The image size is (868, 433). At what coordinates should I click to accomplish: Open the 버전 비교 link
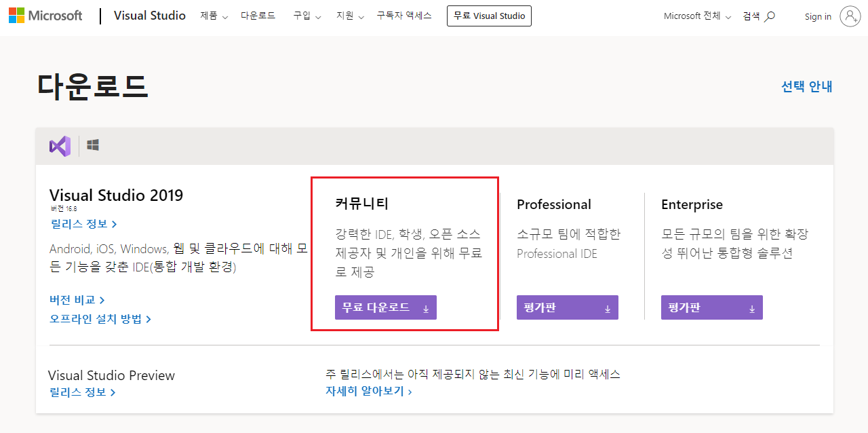(77, 300)
